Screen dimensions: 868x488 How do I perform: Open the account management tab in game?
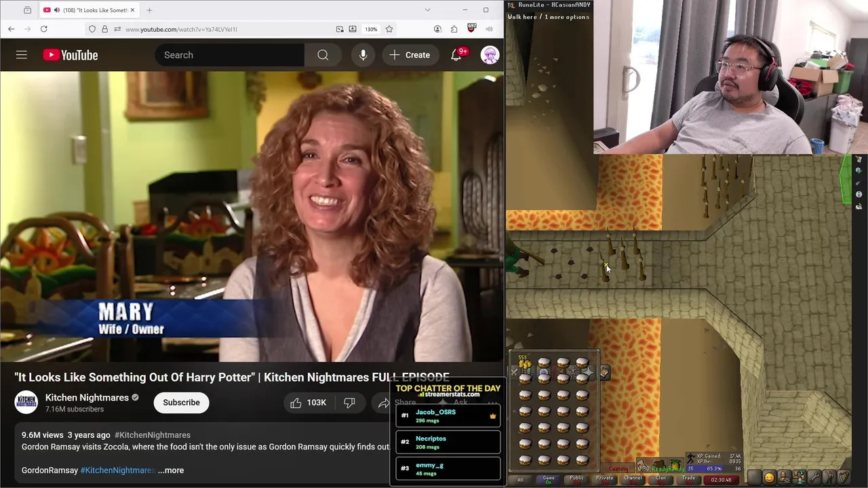[x=784, y=477]
